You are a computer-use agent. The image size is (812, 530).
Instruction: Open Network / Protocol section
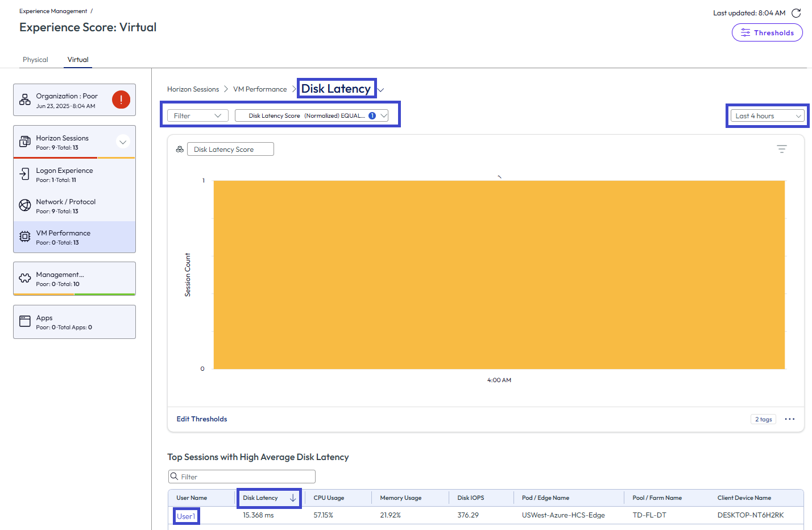(x=74, y=206)
